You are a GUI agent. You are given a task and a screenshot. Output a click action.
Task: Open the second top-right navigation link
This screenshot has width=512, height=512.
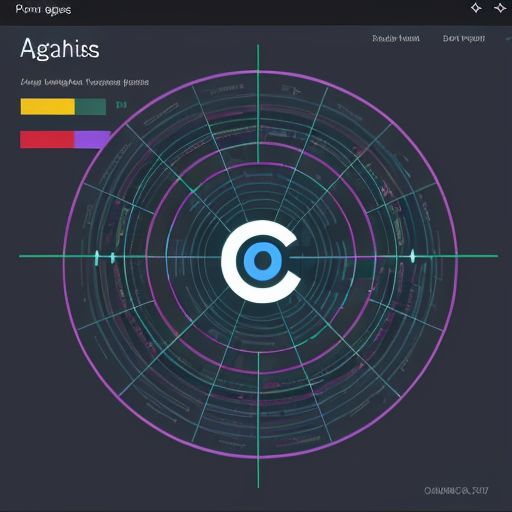(464, 38)
